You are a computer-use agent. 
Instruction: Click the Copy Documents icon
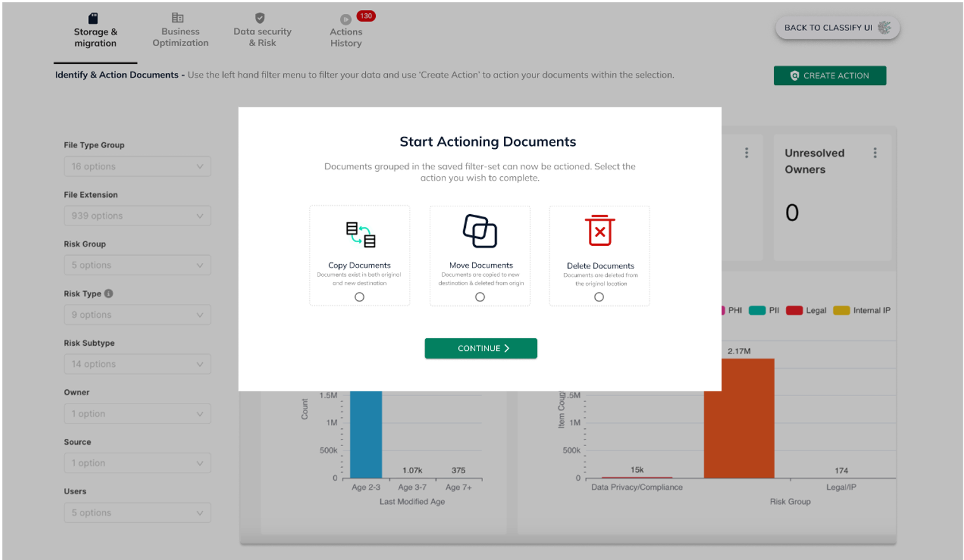(360, 234)
